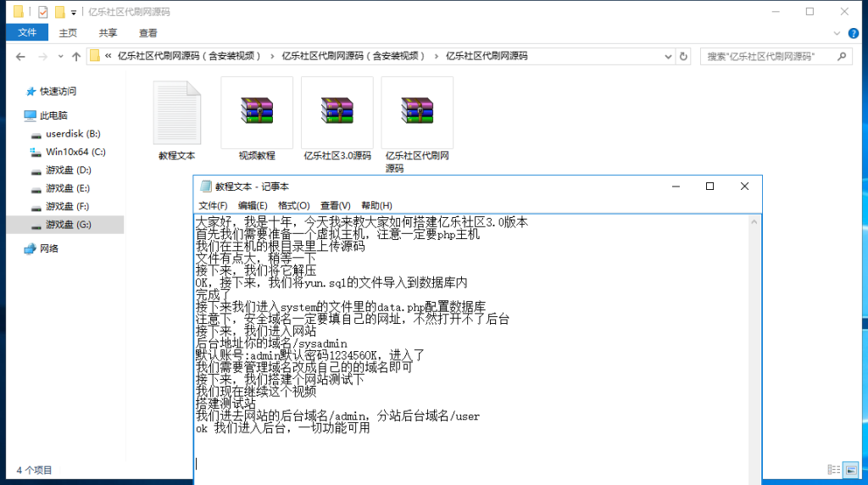Expand chevron after first 亿乐社区代刷网源码 breadcrumb

click(x=272, y=57)
